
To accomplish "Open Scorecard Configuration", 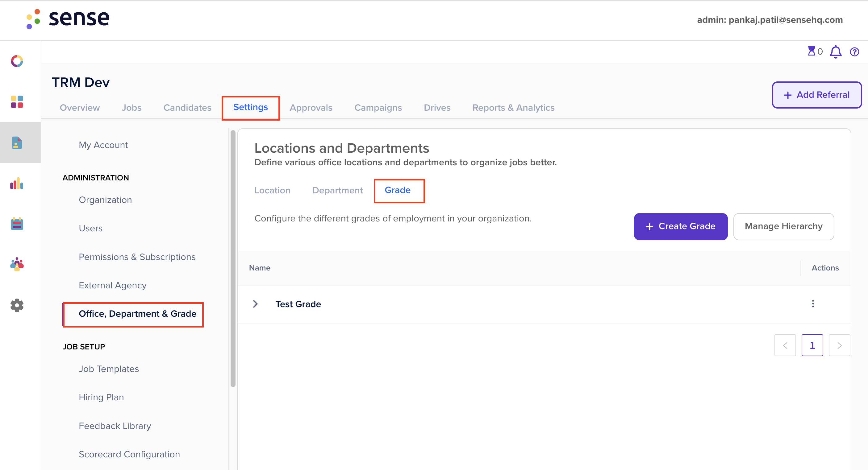I will tap(129, 454).
